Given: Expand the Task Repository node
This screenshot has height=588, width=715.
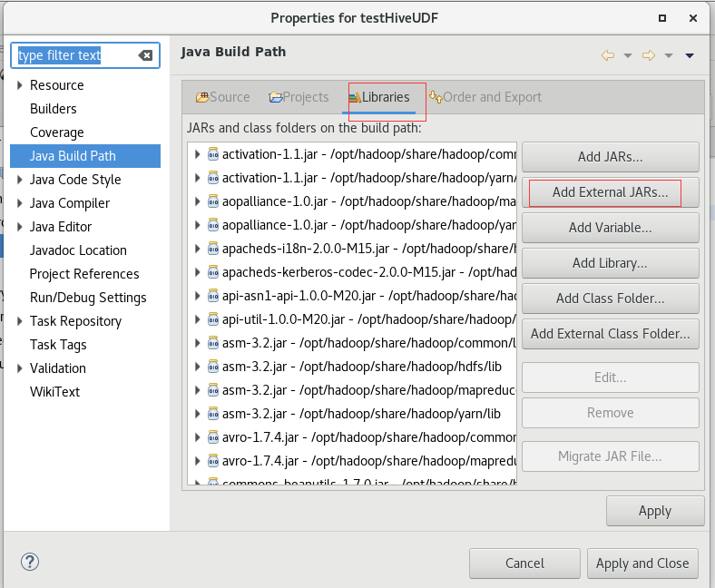Looking at the screenshot, I should (19, 321).
